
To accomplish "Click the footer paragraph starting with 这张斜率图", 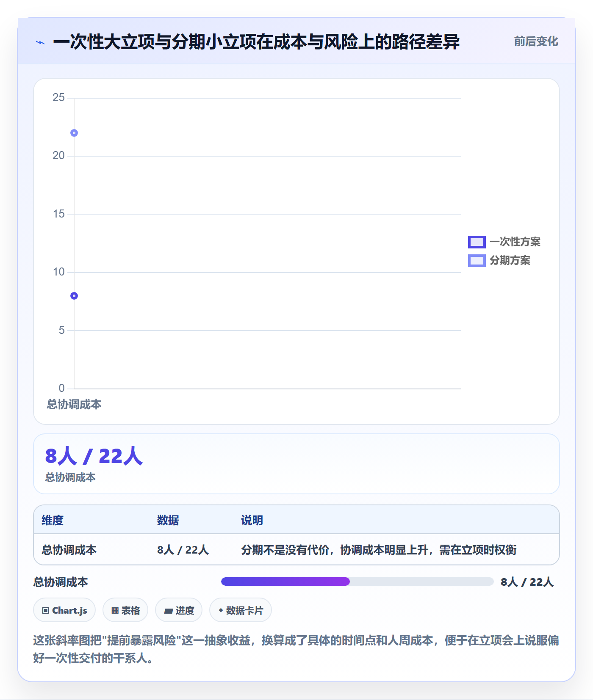I will pos(296,649).
